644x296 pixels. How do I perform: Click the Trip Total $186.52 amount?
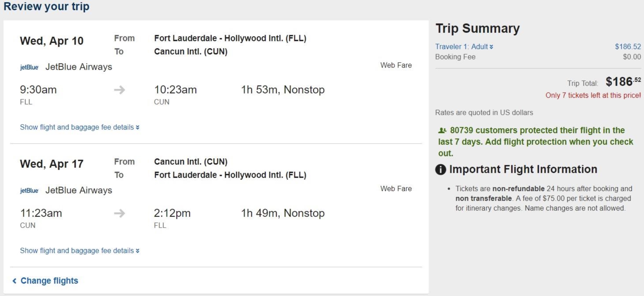(x=623, y=82)
